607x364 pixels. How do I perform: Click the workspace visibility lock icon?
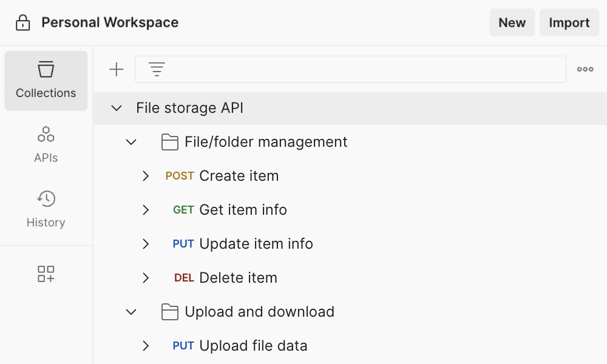pos(22,22)
